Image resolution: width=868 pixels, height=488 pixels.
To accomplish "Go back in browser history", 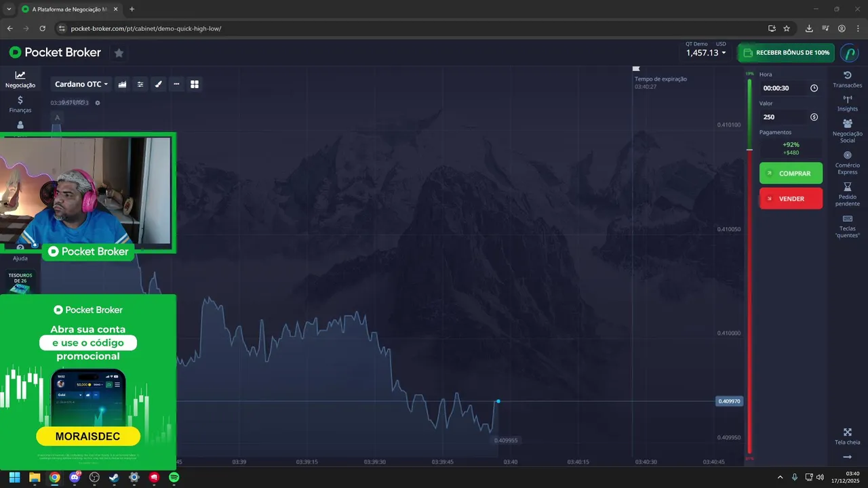I will [9, 28].
